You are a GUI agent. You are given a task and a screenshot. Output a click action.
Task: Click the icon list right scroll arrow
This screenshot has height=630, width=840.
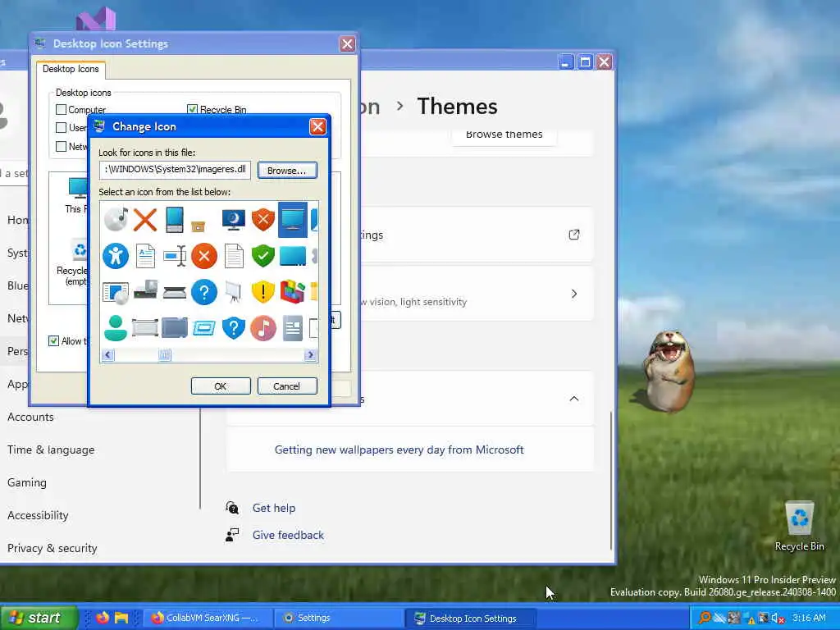click(310, 355)
